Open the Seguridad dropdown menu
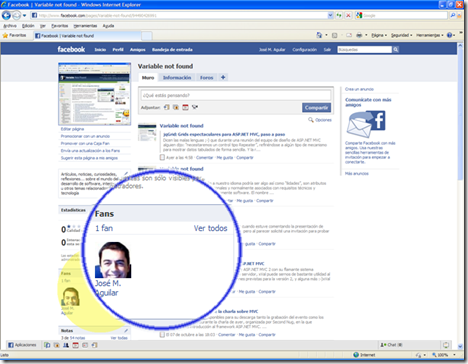468x364 pixels. tap(401, 35)
